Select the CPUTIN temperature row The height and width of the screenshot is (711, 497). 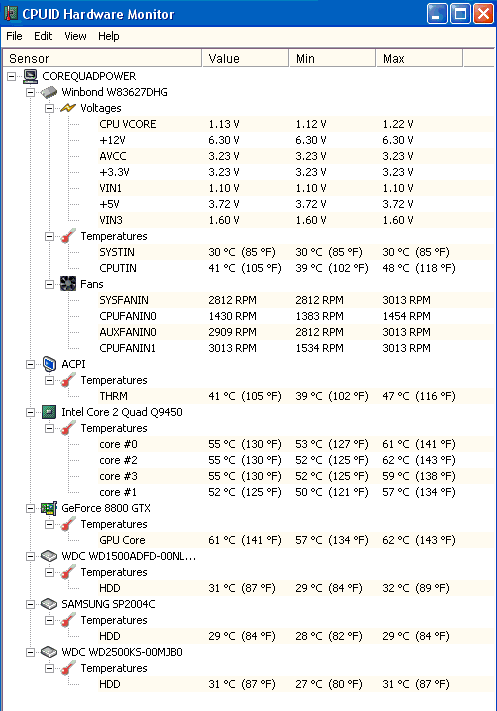[296, 268]
